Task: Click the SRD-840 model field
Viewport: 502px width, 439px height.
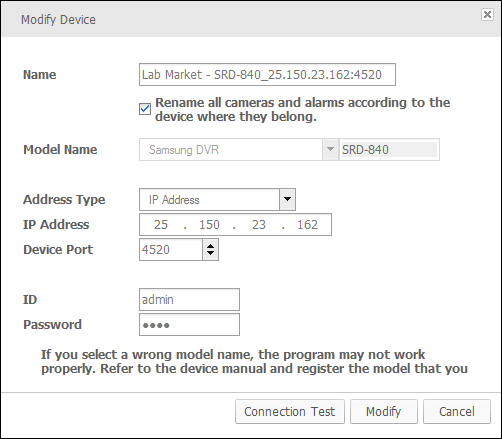Action: coord(389,150)
